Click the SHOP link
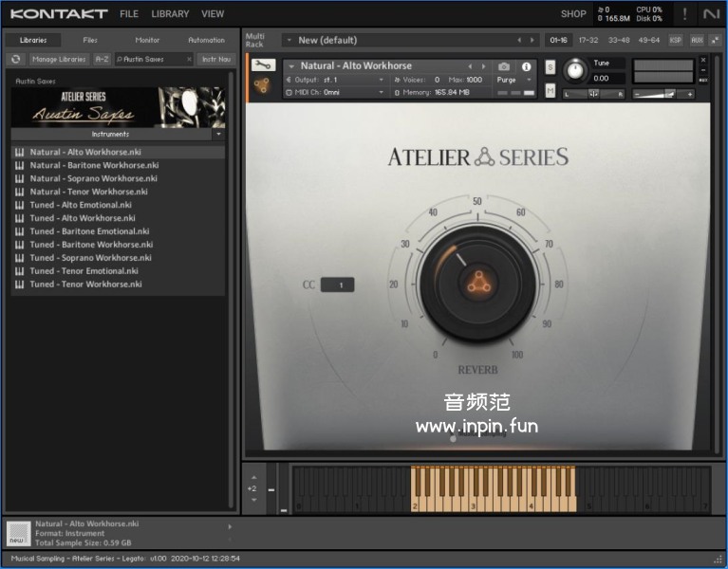 tap(573, 14)
